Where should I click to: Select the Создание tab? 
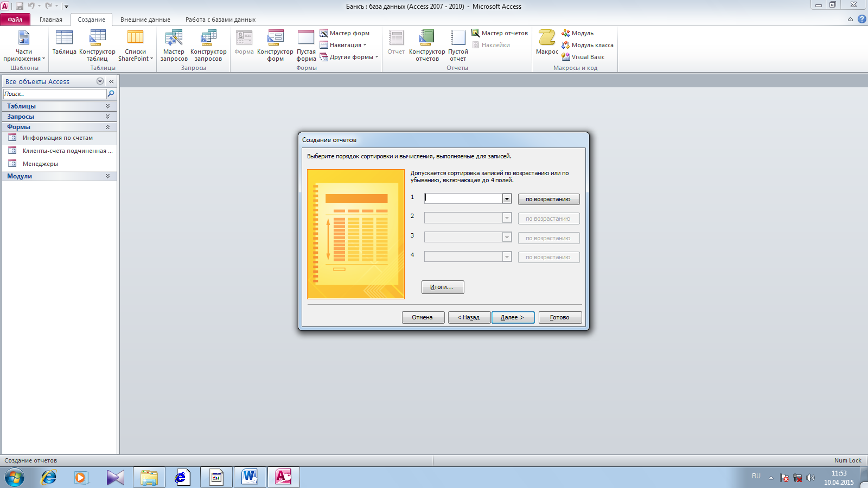click(x=91, y=20)
